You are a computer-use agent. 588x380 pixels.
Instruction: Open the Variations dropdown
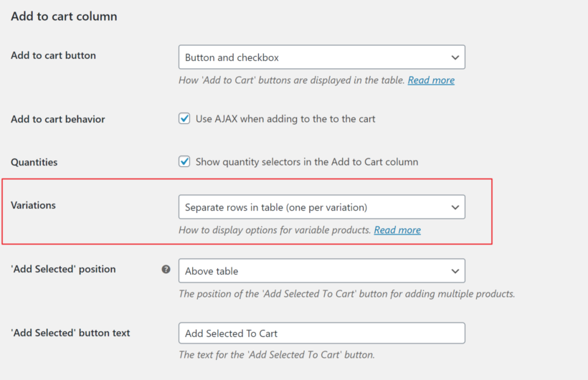pyautogui.click(x=322, y=207)
